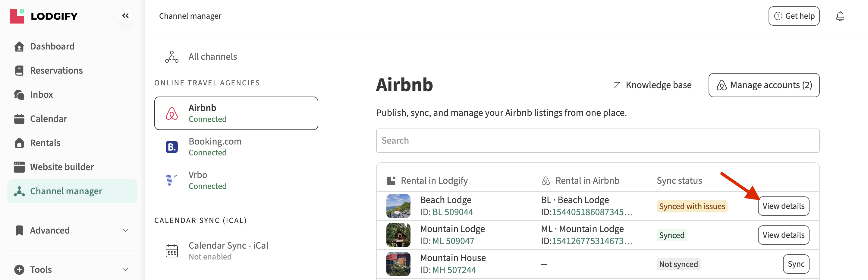
Task: Click the Calendar sidebar icon
Action: [19, 119]
